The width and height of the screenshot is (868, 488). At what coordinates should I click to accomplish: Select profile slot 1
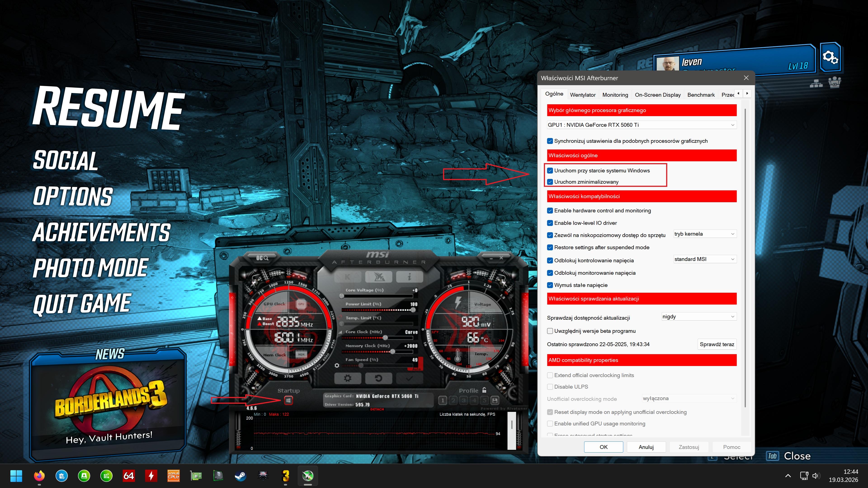click(x=443, y=400)
